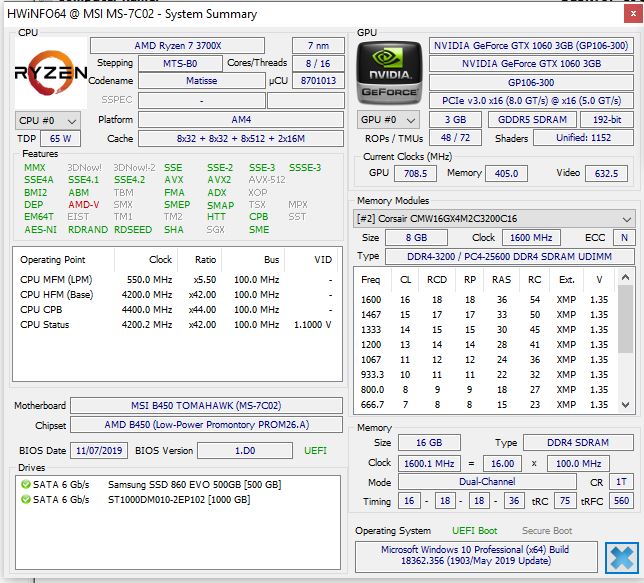The height and width of the screenshot is (583, 644).
Task: Click the BIOS Version 1.D0 field
Action: [245, 451]
